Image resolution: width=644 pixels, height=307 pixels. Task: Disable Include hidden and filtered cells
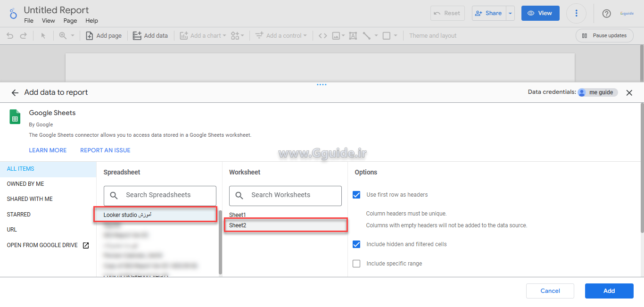(x=356, y=244)
